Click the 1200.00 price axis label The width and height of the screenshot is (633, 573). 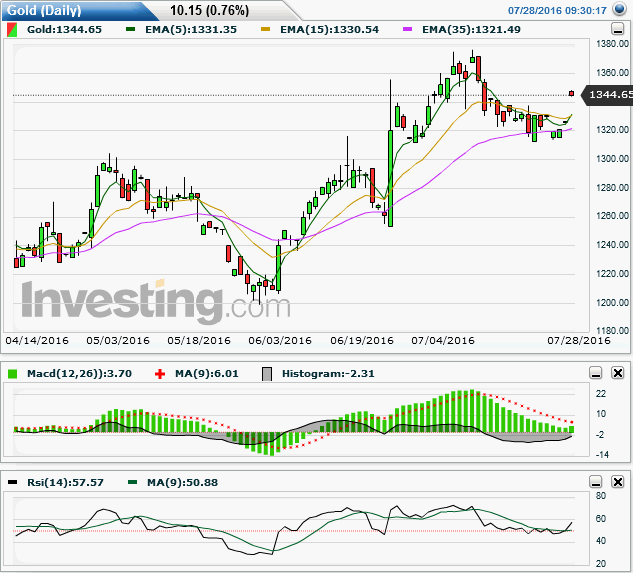tap(612, 302)
